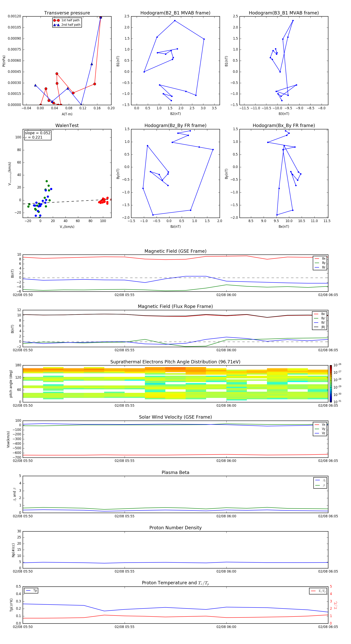Click the "slope = 0.052" annotation
Image resolution: width=351 pixels, height=644 pixels.
[x=38, y=133]
